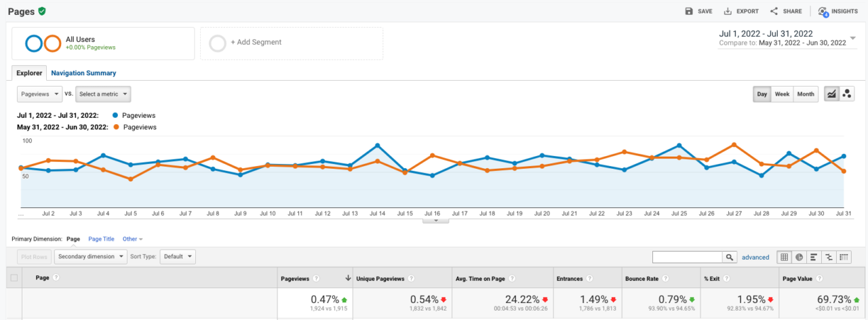Viewport: 868px width, 320px height.
Task: Select the Explorer tab
Action: coord(29,73)
